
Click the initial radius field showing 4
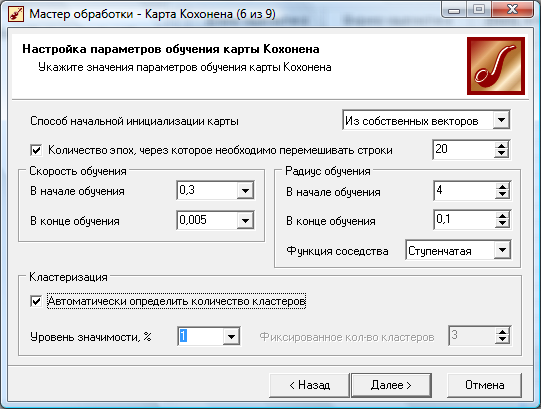tap(464, 191)
